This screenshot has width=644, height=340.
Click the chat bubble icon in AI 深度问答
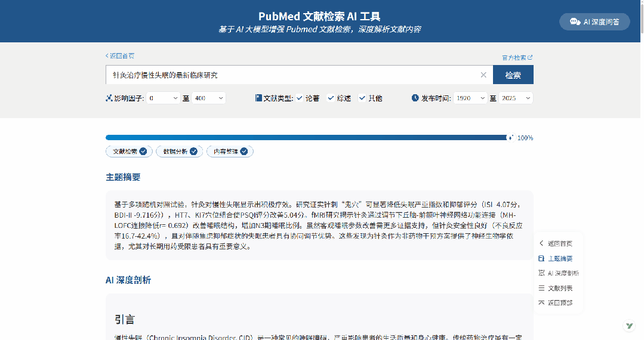point(575,21)
